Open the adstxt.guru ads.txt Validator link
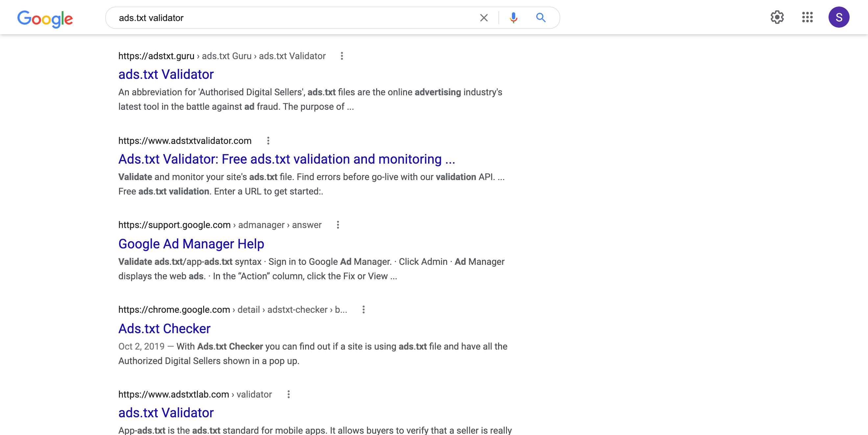This screenshot has height=435, width=868. [x=166, y=74]
